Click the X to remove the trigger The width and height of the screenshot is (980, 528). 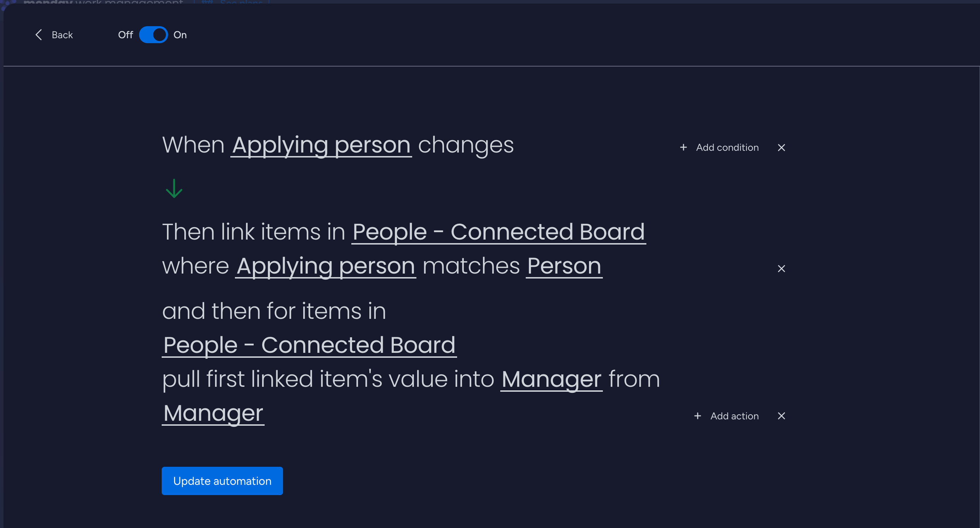[x=782, y=148]
